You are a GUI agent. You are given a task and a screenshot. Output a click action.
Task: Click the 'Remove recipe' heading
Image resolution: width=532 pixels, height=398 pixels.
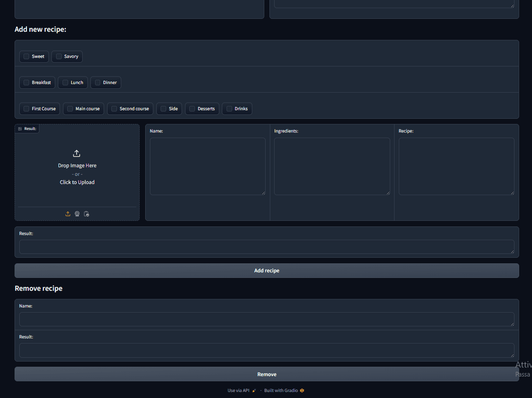click(x=39, y=289)
